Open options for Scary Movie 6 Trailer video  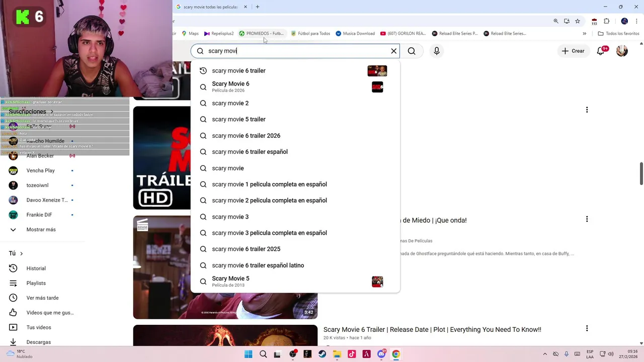(x=587, y=328)
